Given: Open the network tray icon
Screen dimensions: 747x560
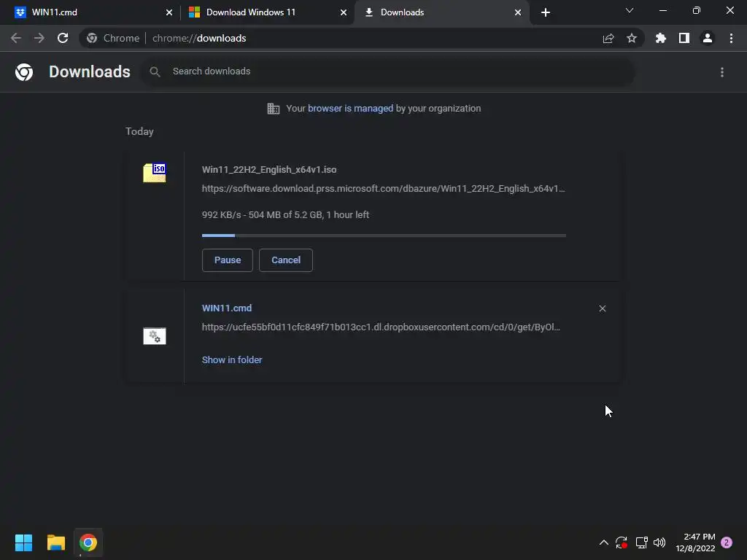Looking at the screenshot, I should tap(641, 542).
